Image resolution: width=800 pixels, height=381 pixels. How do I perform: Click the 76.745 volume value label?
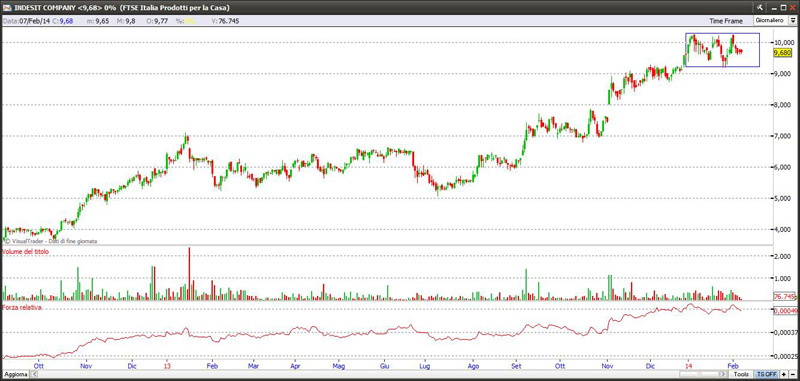pyautogui.click(x=784, y=296)
